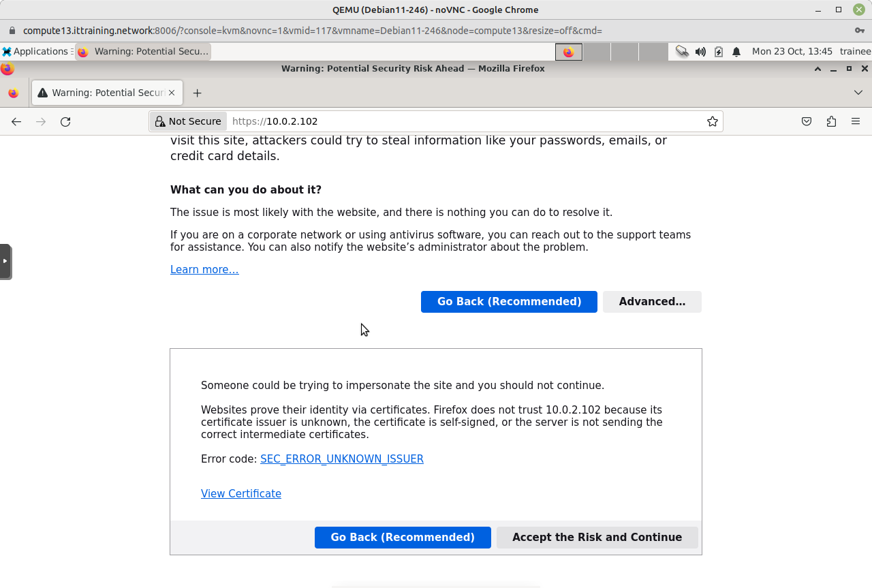Viewport: 872px width, 588px height.
Task: Open the trainee user menu
Action: pyautogui.click(x=855, y=52)
